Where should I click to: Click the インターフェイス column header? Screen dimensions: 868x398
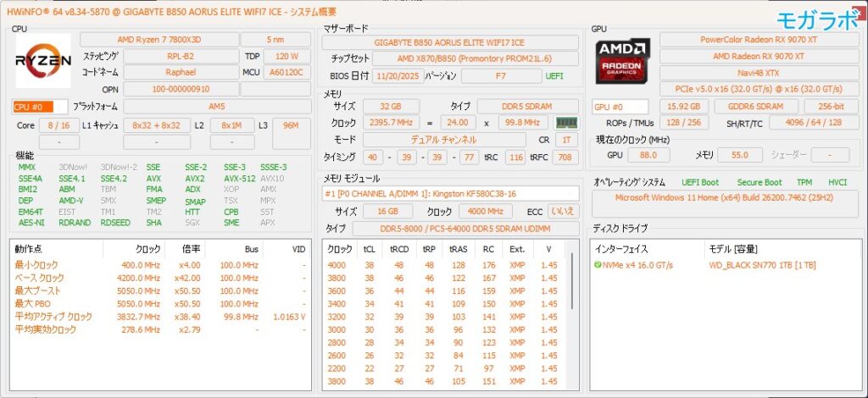tap(647, 249)
